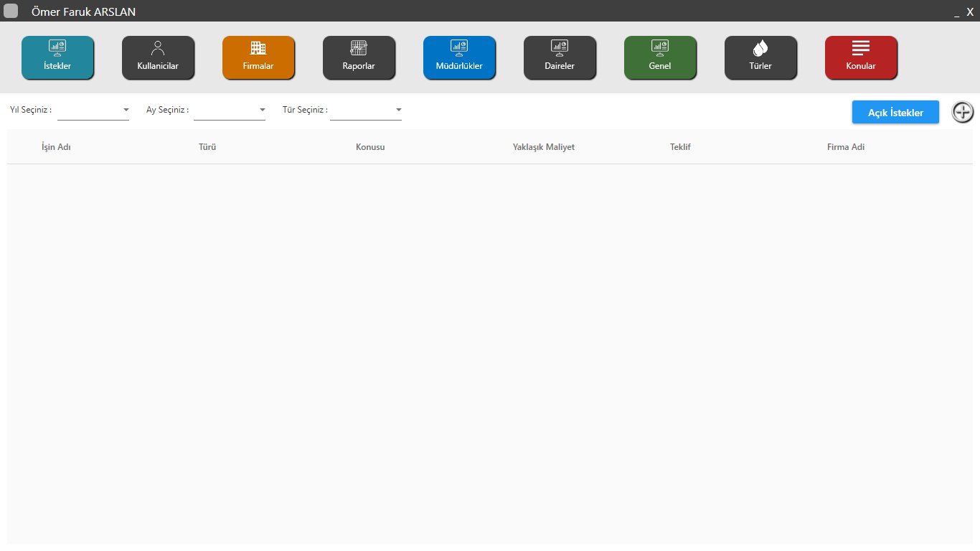Show the Genel overview section
980x551 pixels.
660,57
